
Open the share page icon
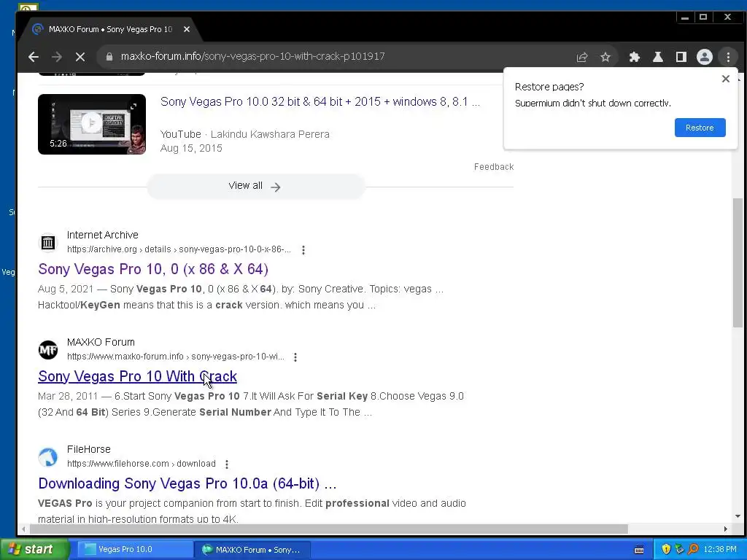(x=581, y=57)
